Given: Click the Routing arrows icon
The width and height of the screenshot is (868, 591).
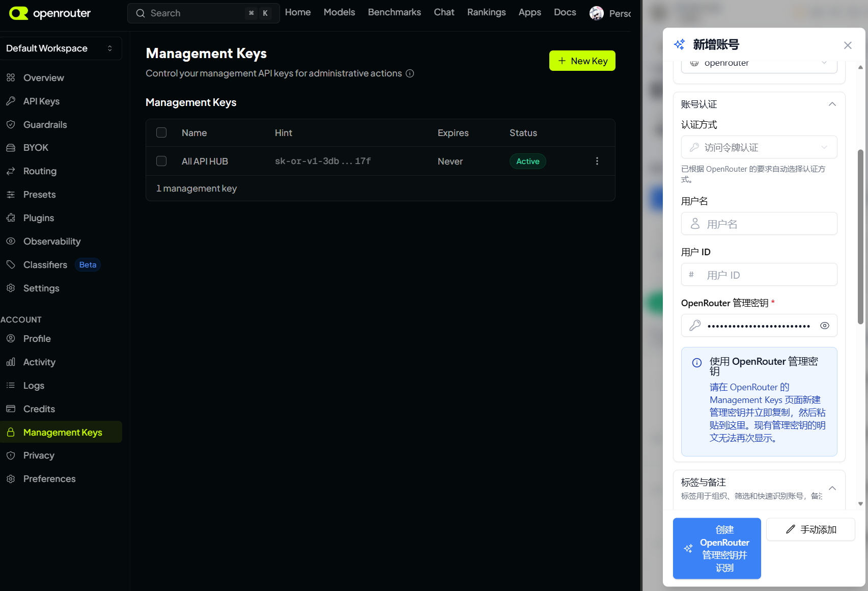Looking at the screenshot, I should coord(11,171).
